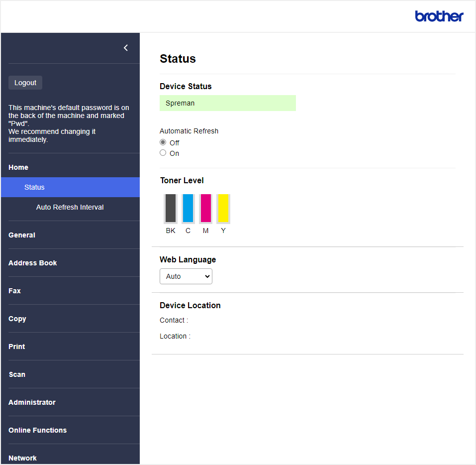Open the Scan menu section
Image resolution: width=476 pixels, height=465 pixels.
click(x=17, y=374)
